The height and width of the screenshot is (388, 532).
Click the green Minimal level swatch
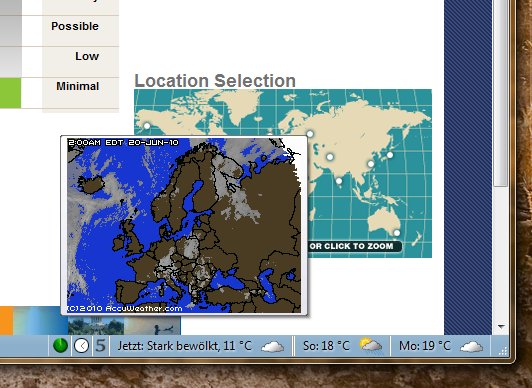11,93
